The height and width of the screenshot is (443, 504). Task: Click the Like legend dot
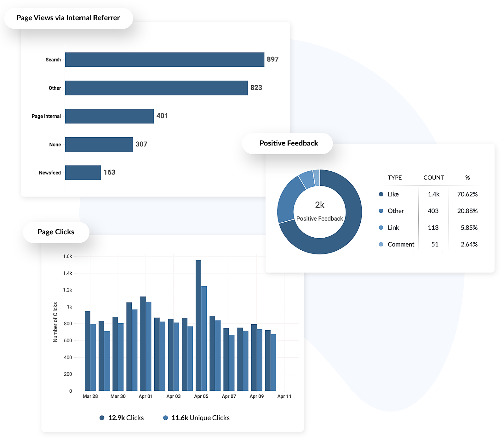(x=381, y=194)
